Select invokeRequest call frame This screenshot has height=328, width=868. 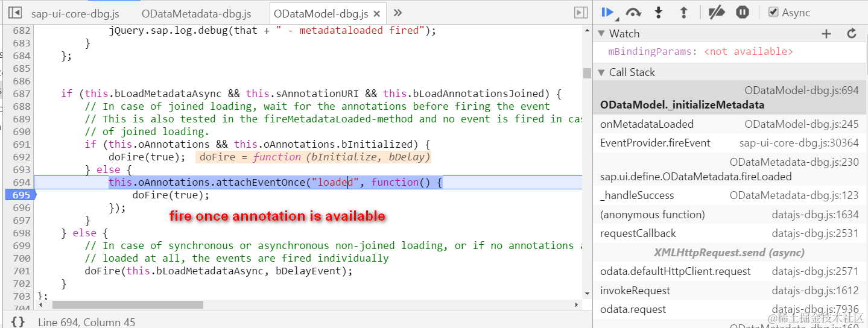click(x=729, y=291)
